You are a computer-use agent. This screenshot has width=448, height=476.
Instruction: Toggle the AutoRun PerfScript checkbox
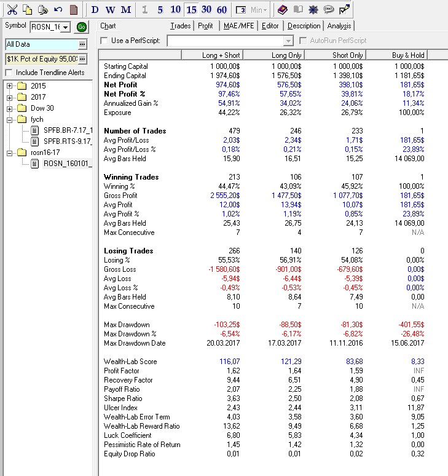pos(303,41)
